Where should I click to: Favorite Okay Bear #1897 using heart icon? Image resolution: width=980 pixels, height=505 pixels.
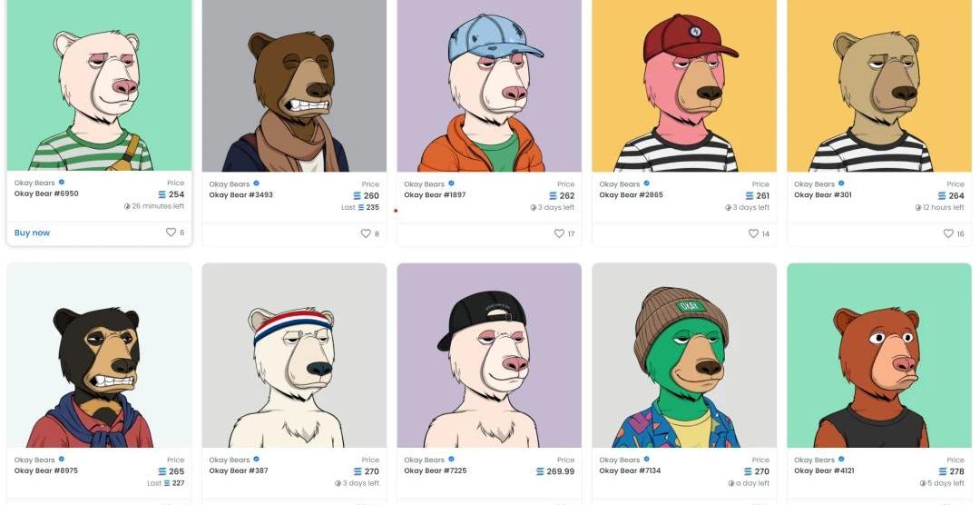point(559,233)
